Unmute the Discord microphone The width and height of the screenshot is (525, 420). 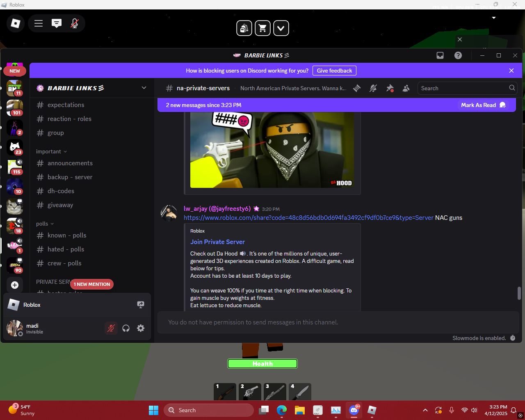point(111,328)
